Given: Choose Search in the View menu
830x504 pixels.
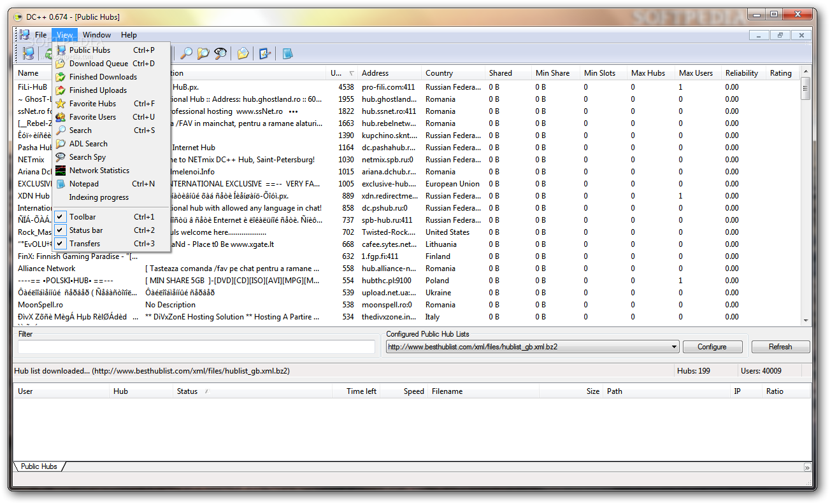Looking at the screenshot, I should point(111,130).
